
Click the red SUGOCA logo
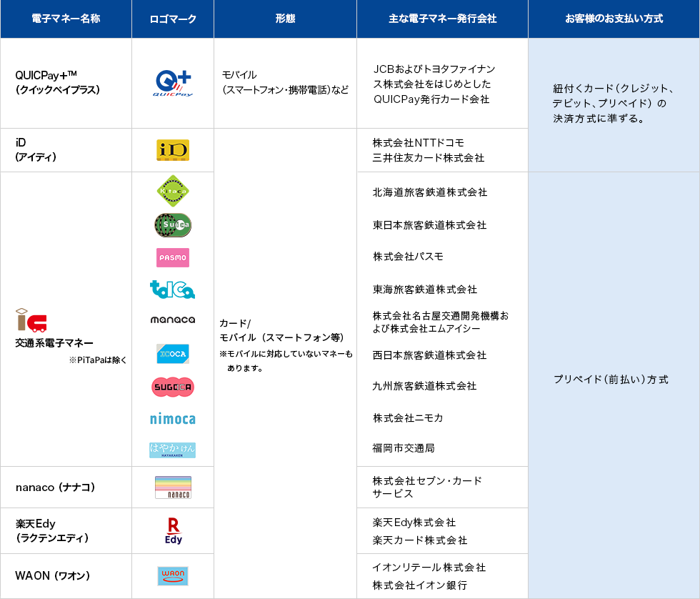(x=173, y=387)
